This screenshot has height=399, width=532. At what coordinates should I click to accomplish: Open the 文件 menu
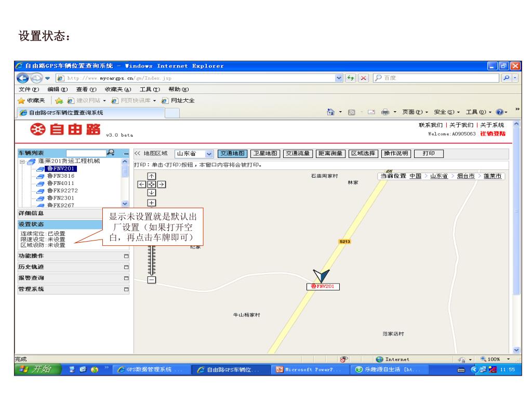pyautogui.click(x=29, y=89)
